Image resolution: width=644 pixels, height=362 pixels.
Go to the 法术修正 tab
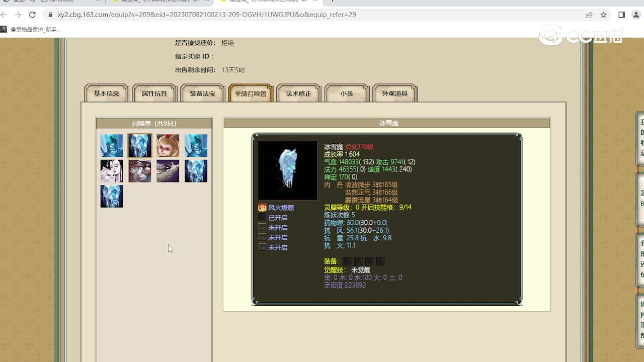click(x=299, y=94)
